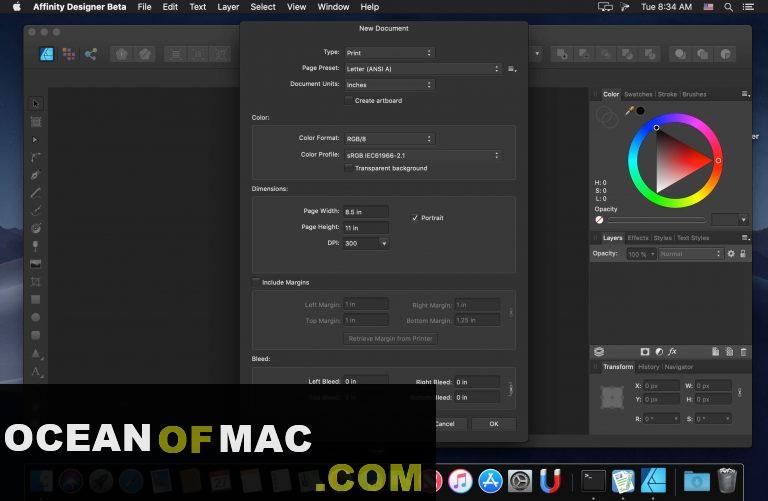Click the Adjustments icon in Layers panel footer
Viewport: 768px width, 501px height.
pos(659,352)
